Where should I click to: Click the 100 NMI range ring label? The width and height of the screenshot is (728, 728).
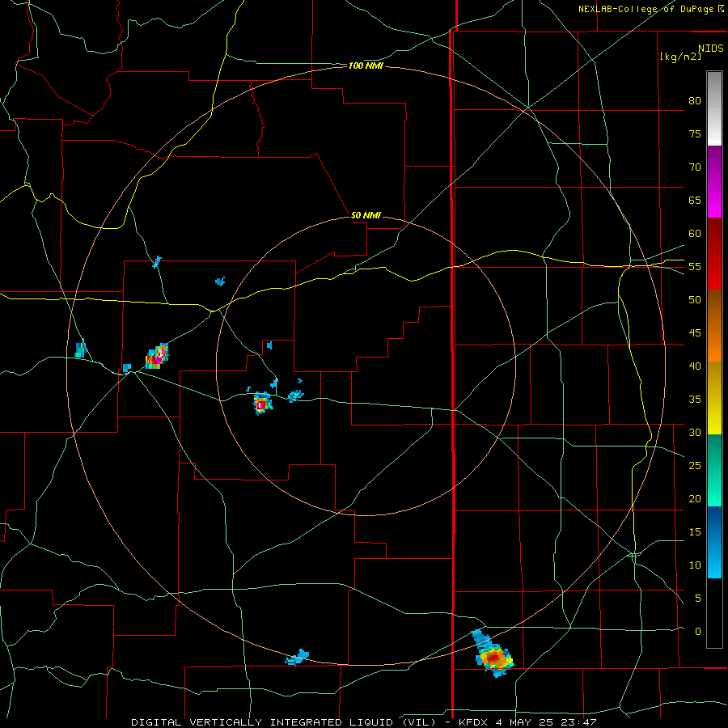(366, 66)
